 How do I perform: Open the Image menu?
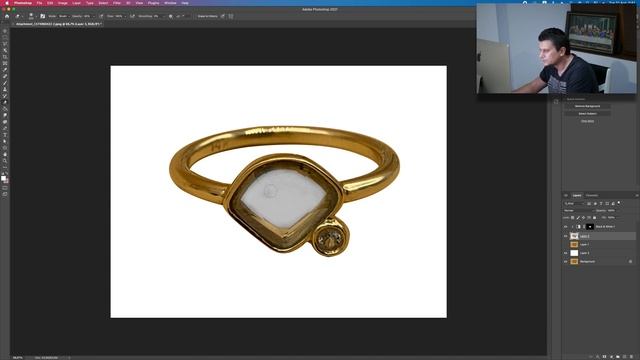(x=62, y=3)
